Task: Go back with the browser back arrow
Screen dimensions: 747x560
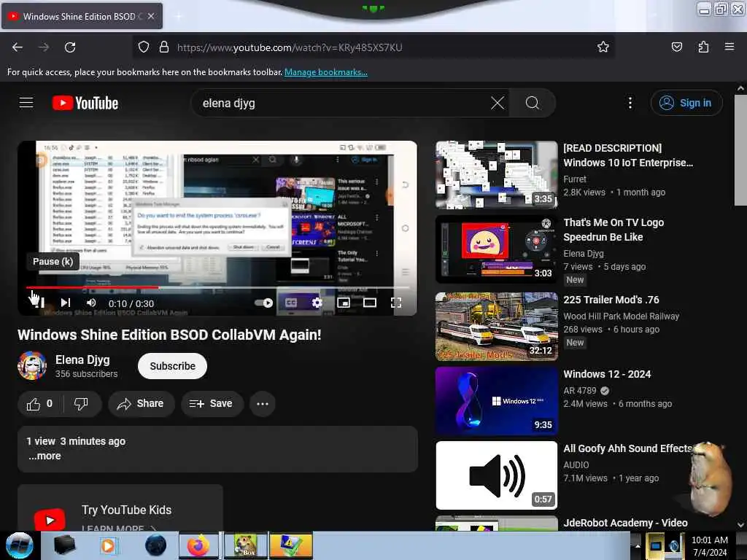Action: (18, 47)
